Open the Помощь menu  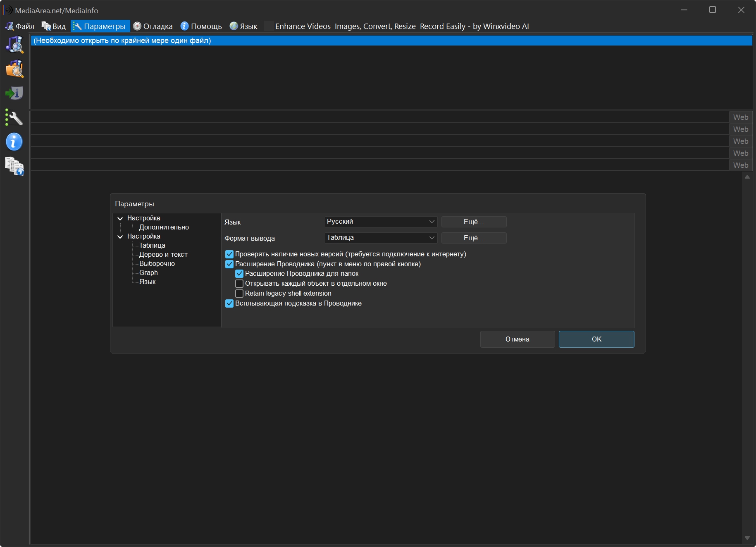point(201,26)
